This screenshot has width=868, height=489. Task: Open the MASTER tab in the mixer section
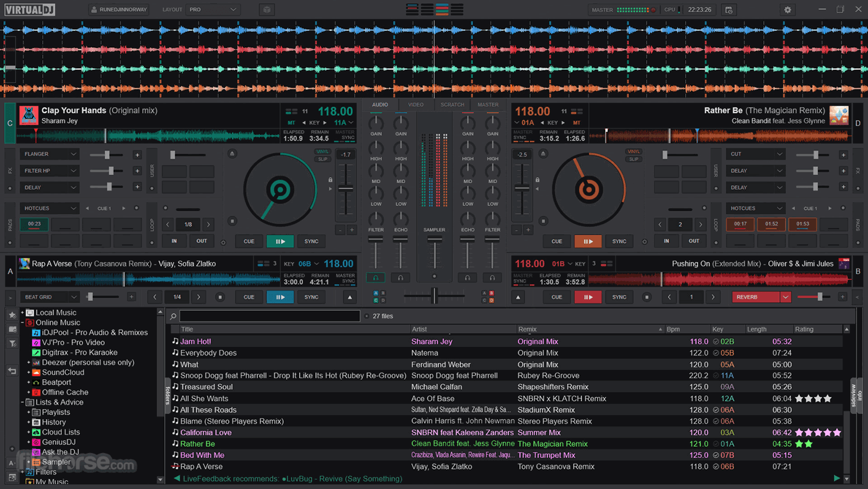pos(487,105)
